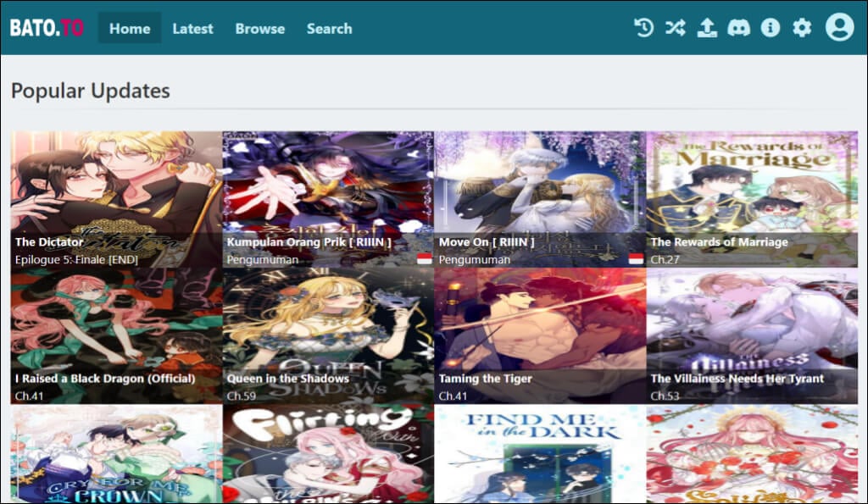Open Move On [ RIIIN ] title
Viewport: 868px width, 504px height.
click(487, 241)
